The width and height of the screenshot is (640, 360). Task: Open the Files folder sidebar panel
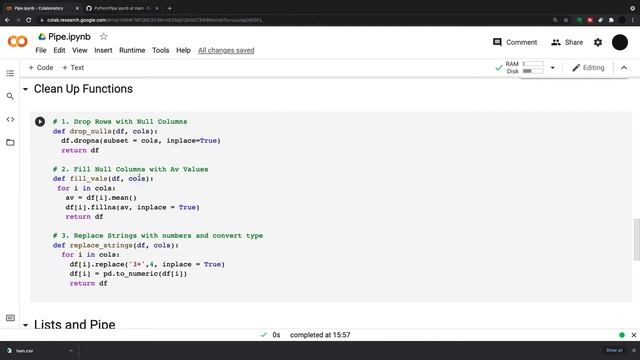(10, 142)
